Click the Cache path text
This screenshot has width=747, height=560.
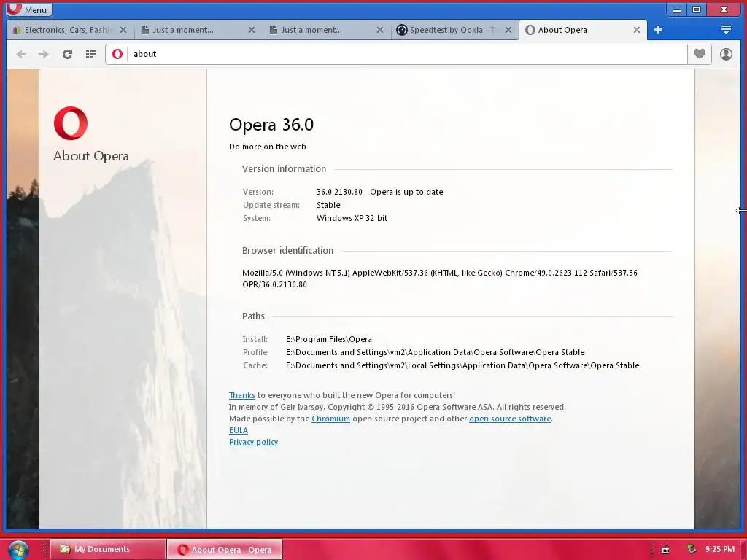(462, 365)
